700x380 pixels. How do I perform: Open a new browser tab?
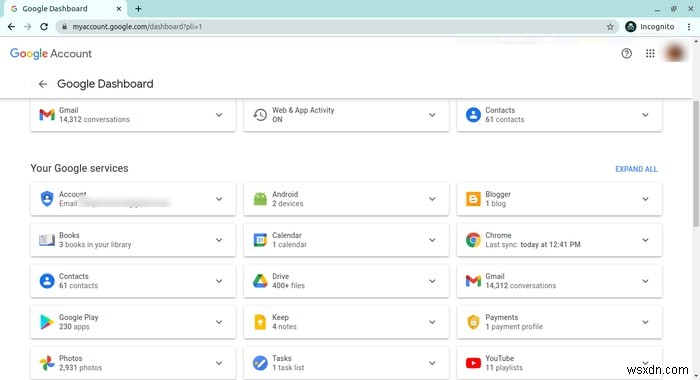point(138,8)
